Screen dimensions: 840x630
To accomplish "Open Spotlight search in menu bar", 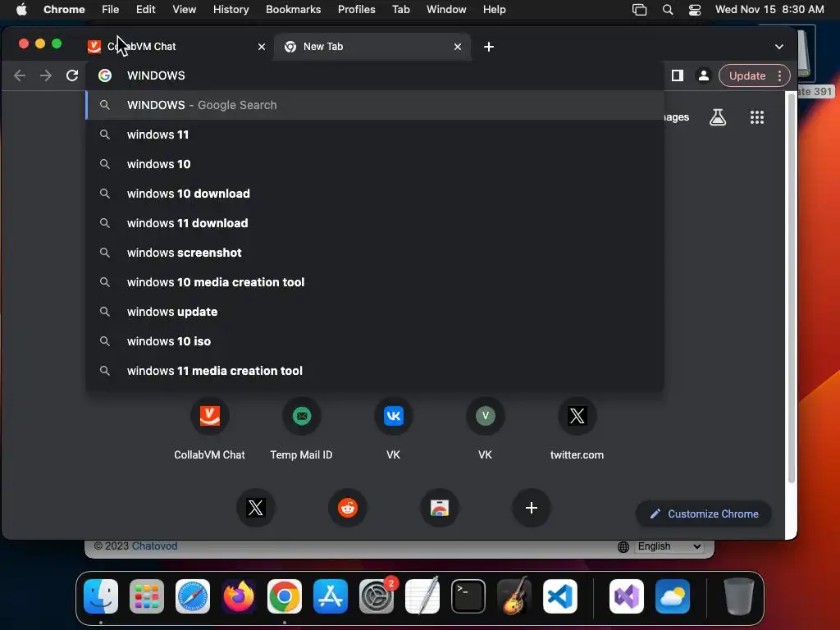I will coord(668,10).
